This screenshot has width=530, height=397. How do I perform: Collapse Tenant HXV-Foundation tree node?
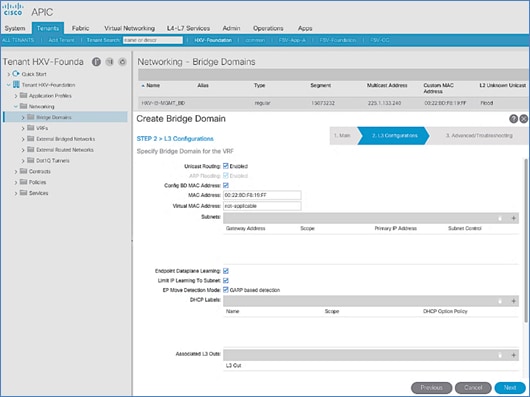[x=9, y=85]
